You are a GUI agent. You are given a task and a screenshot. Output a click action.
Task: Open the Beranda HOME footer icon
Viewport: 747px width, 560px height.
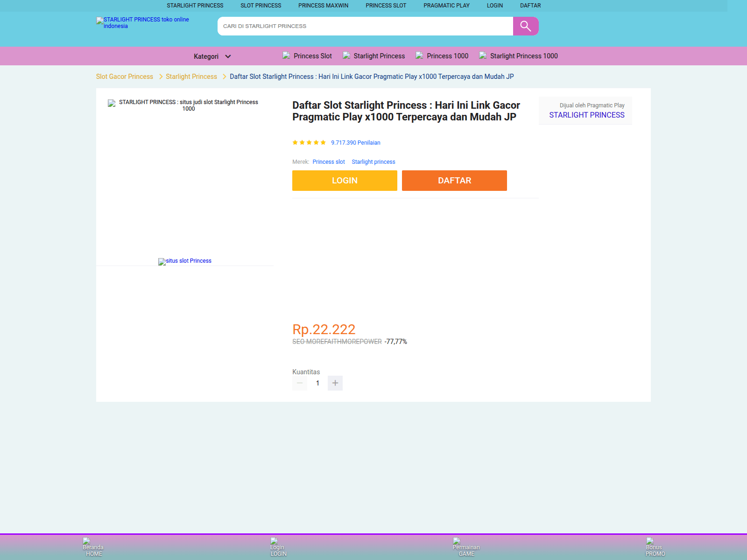click(x=93, y=547)
